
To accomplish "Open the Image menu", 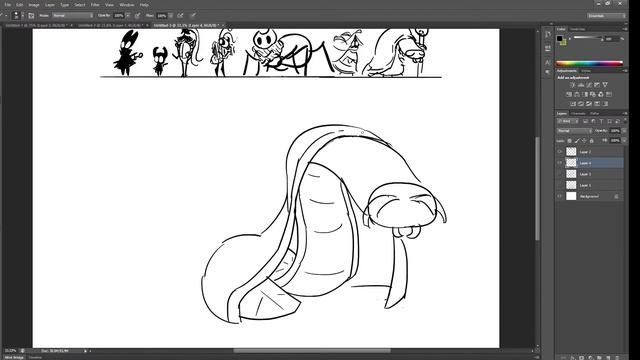I will pos(34,5).
